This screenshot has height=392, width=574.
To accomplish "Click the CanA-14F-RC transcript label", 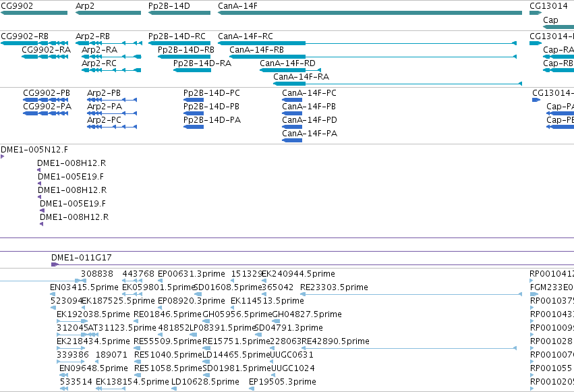I will click(x=246, y=36).
